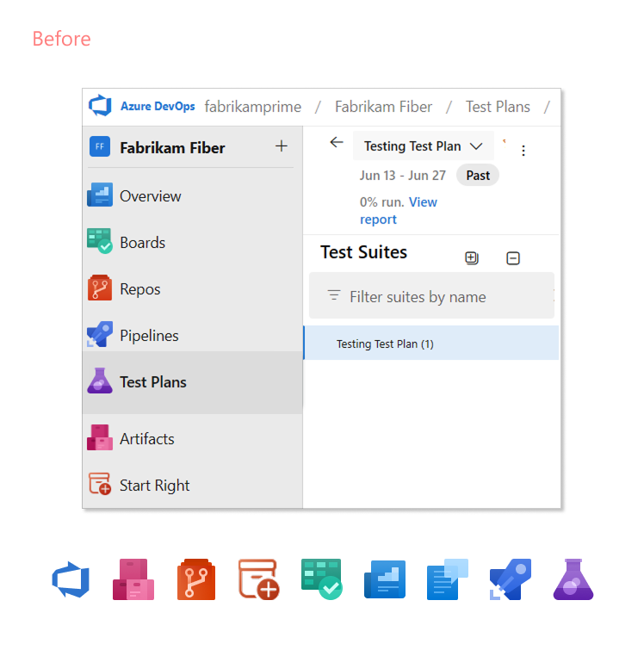Open Fabrikam Fiber project title in sidebar

[x=172, y=147]
